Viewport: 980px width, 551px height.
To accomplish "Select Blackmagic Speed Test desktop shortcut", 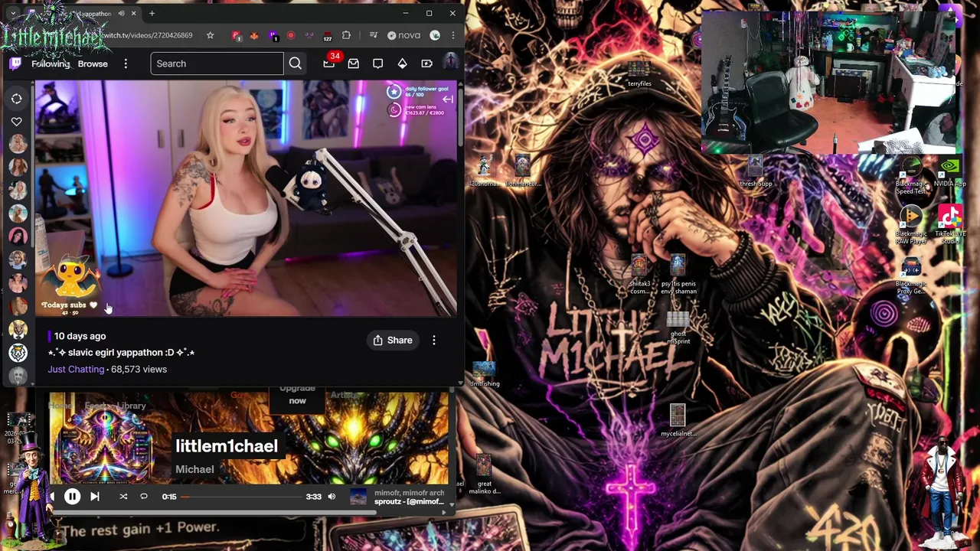I will 911,176.
